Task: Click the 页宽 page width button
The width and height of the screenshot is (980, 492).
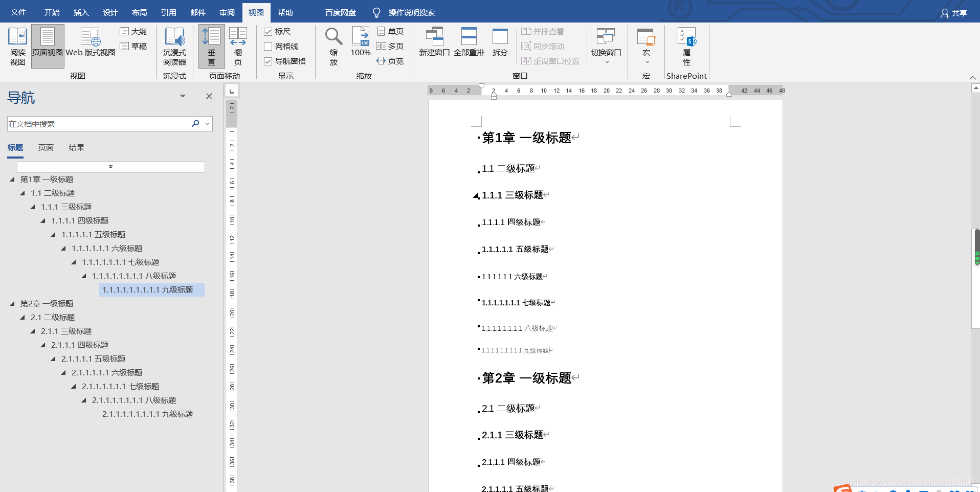Action: coord(390,61)
